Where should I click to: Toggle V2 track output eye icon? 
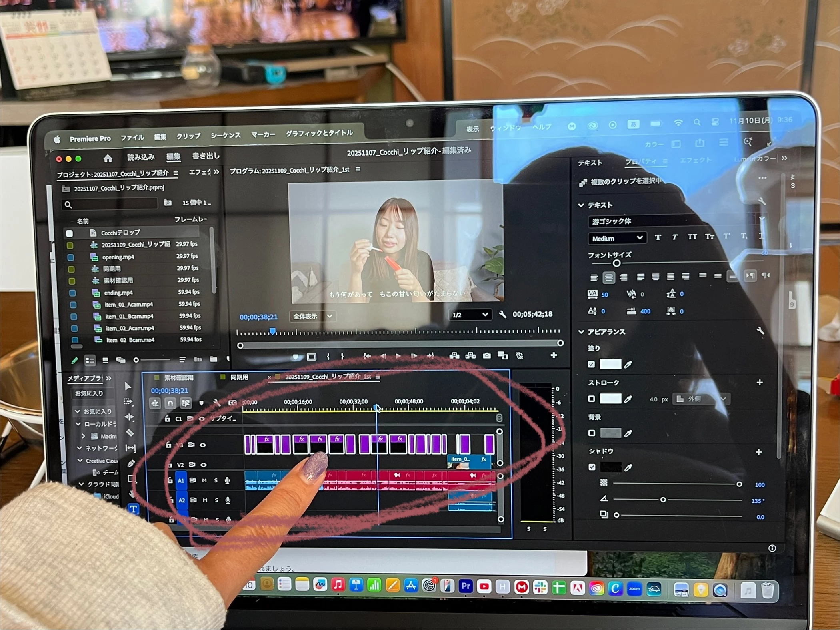pyautogui.click(x=204, y=465)
